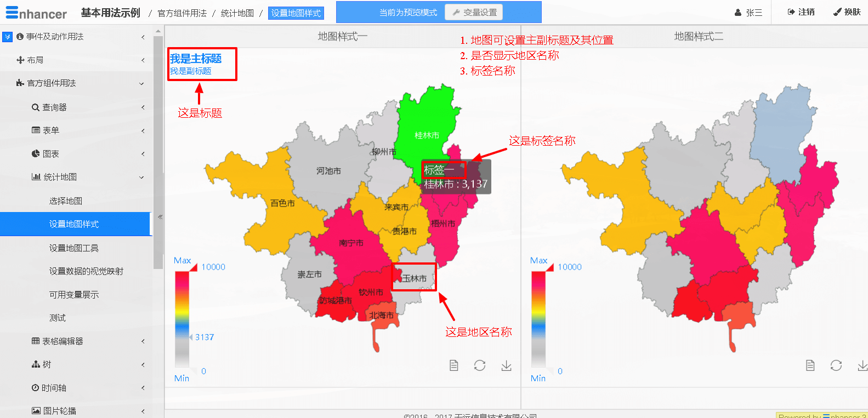Image resolution: width=868 pixels, height=418 pixels.
Task: Click the save-as-image download icon under first map
Action: (506, 365)
